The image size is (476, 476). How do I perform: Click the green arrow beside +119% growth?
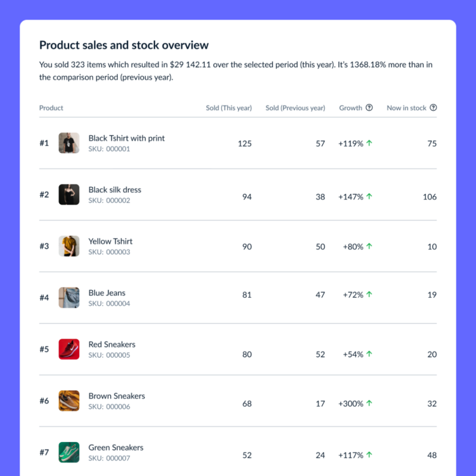pos(369,143)
